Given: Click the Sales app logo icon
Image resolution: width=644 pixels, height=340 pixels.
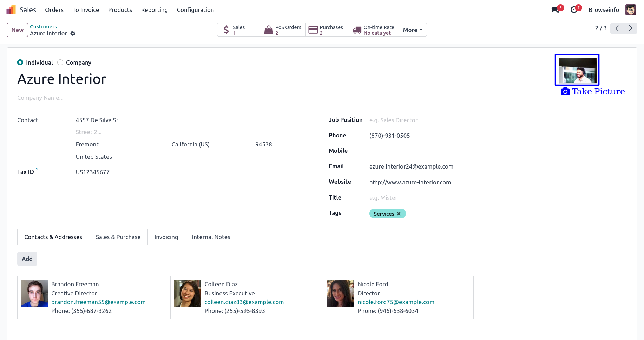Looking at the screenshot, I should (11, 10).
